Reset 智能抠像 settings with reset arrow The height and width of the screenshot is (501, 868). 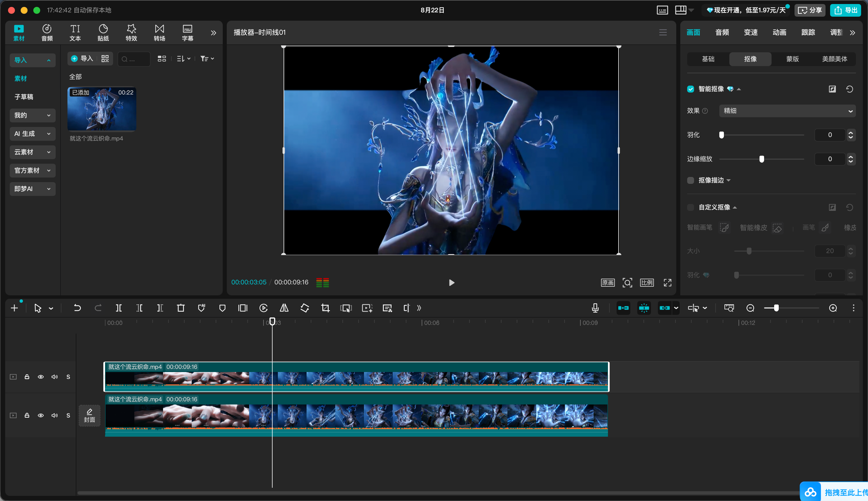[849, 89]
